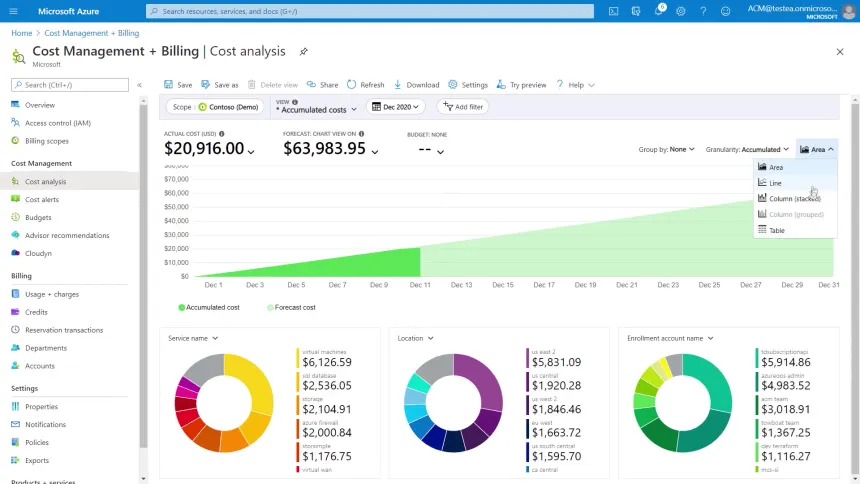Open Azure Cloud Shell icon in header

point(615,11)
